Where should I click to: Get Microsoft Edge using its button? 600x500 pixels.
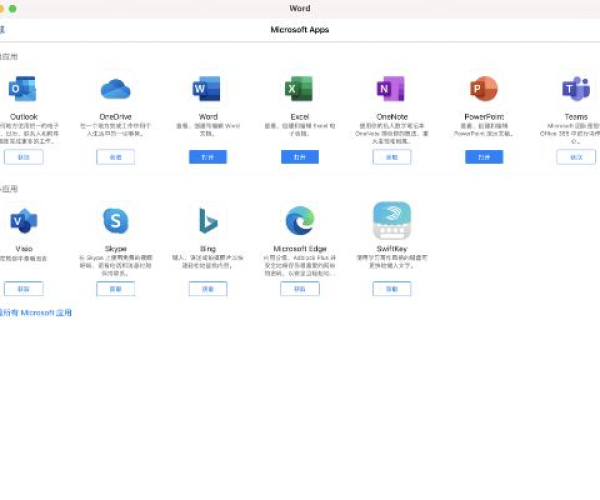tap(300, 289)
